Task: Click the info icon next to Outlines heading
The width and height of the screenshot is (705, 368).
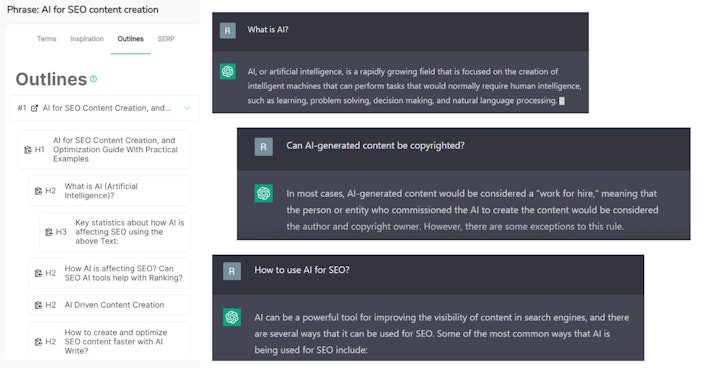Action: coord(94,79)
